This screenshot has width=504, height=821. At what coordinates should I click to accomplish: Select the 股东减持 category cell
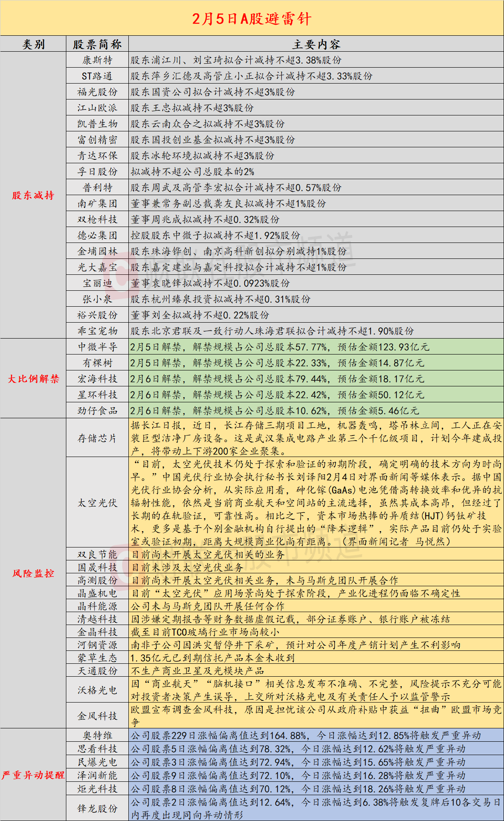[x=33, y=195]
